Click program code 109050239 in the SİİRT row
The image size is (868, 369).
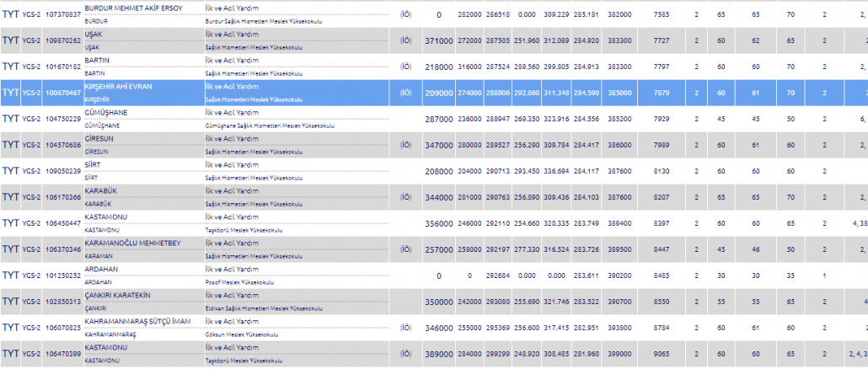(63, 171)
